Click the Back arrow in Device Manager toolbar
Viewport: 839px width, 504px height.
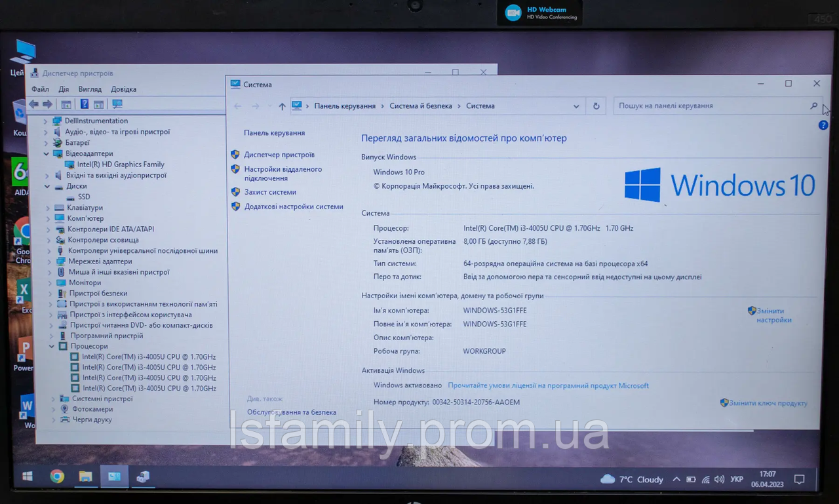pos(33,104)
